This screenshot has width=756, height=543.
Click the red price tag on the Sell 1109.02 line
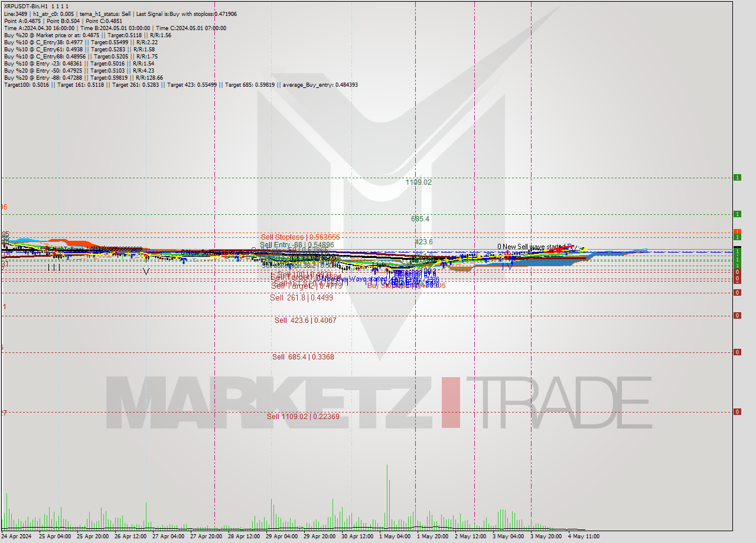pos(737,411)
